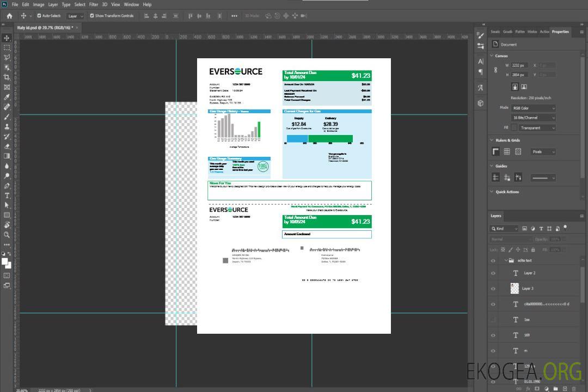Uncheck Show Transform Controls

pos(92,16)
